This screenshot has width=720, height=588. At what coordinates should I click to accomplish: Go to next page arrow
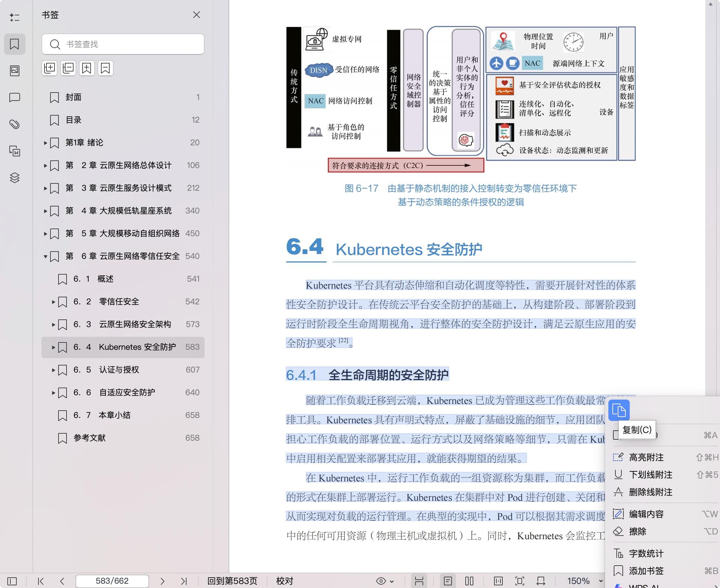point(162,581)
